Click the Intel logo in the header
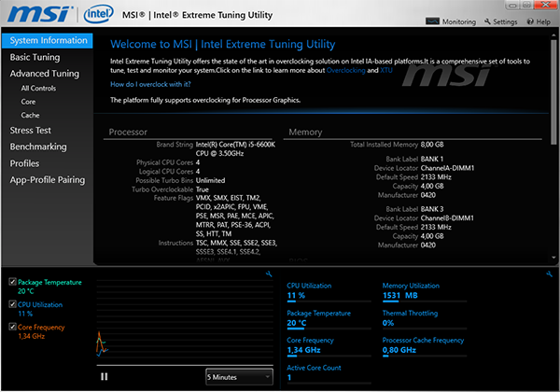This screenshot has height=392, width=560. tap(98, 14)
